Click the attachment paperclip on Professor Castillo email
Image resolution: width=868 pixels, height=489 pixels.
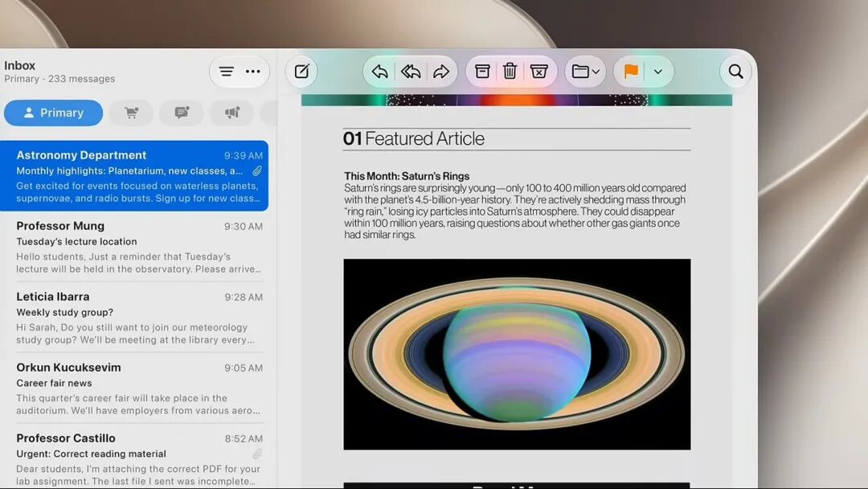[x=257, y=454]
